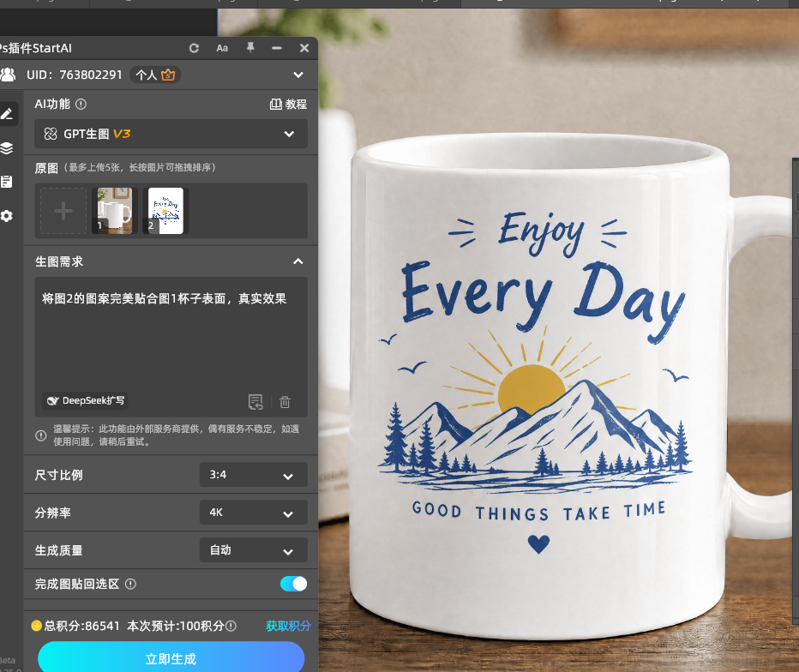
Task: Click the warning info icon beside 温馨提示
Action: point(41,435)
